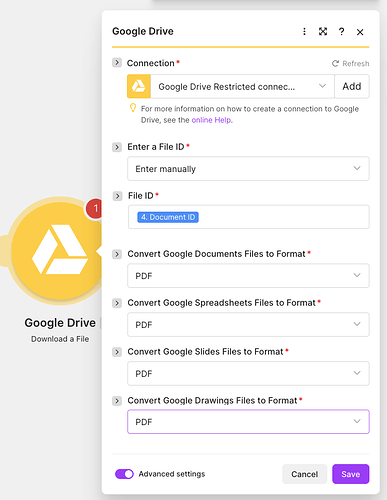Save the Google Drive settings

tap(351, 474)
